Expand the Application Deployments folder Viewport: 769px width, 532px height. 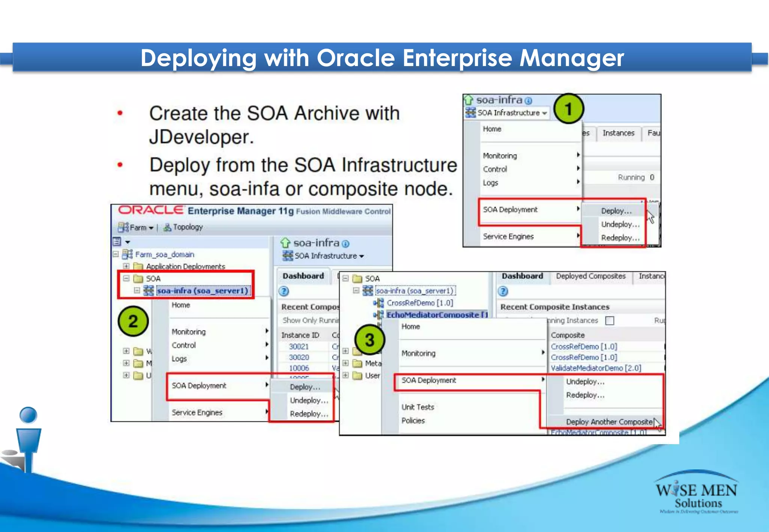[126, 266]
